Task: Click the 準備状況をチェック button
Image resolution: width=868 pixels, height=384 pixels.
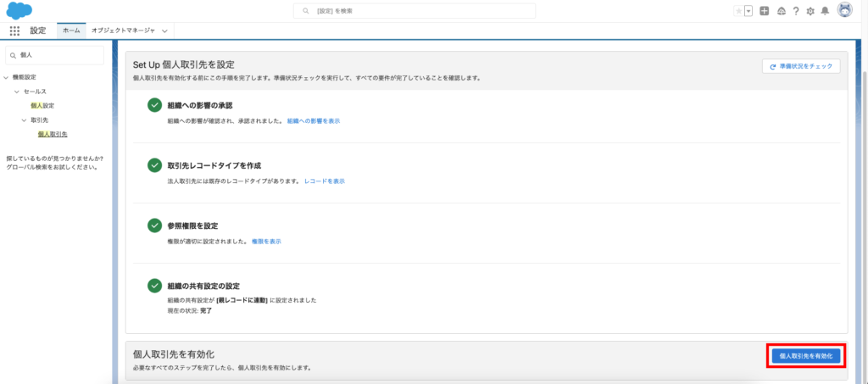Action: (801, 65)
